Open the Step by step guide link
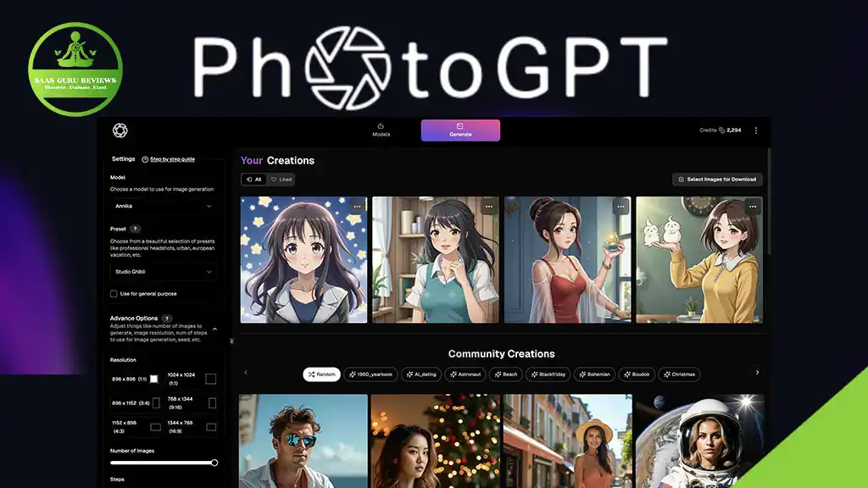 pyautogui.click(x=172, y=159)
